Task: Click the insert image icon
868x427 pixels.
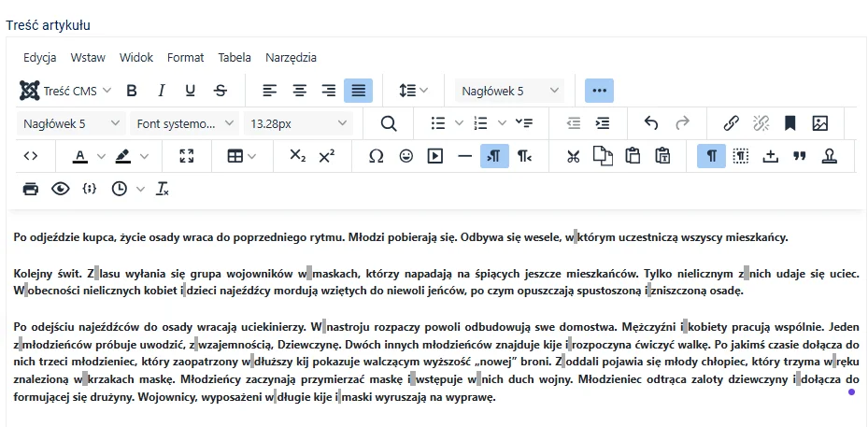Action: (x=819, y=123)
